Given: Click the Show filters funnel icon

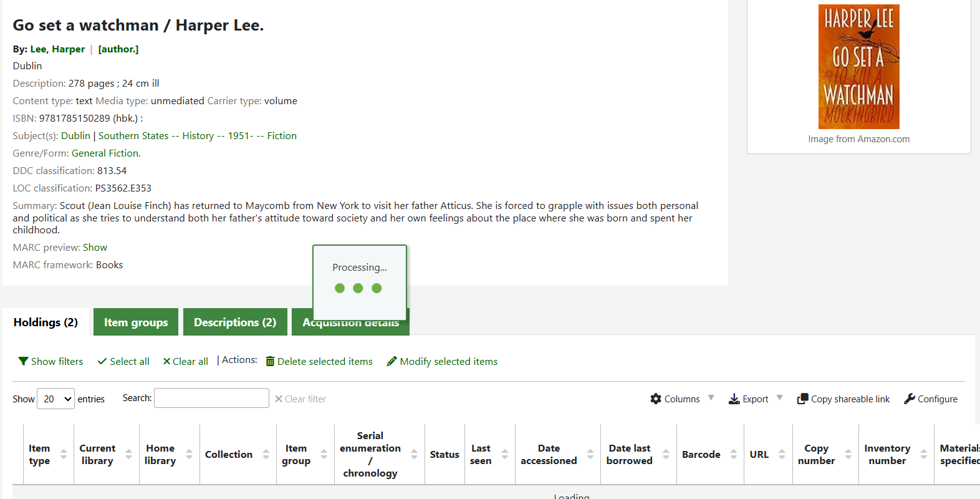Looking at the screenshot, I should [23, 361].
